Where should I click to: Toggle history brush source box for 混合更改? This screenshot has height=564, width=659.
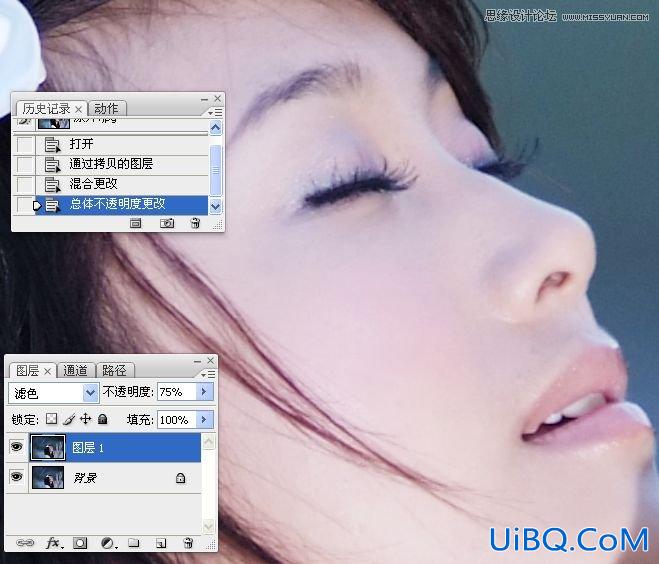(x=25, y=184)
